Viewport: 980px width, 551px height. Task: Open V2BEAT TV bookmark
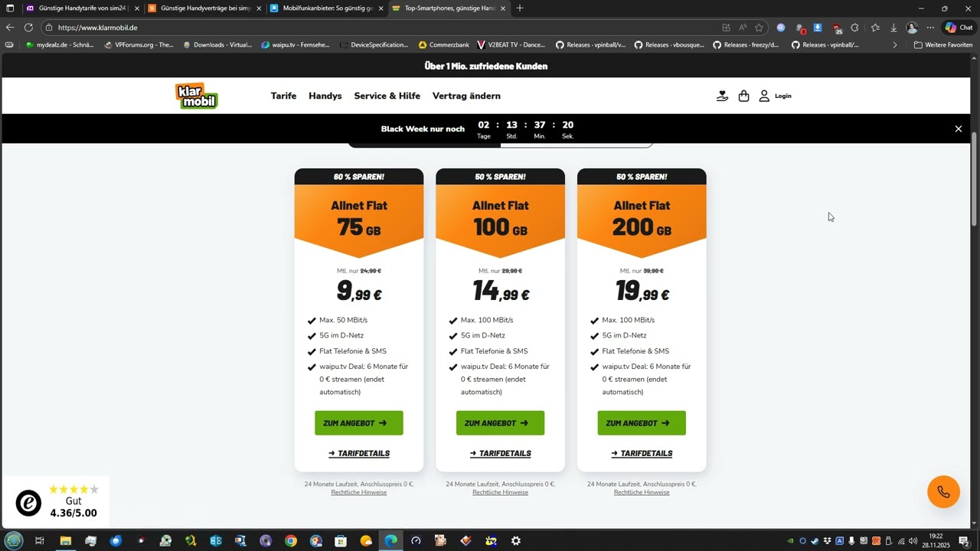pyautogui.click(x=511, y=45)
